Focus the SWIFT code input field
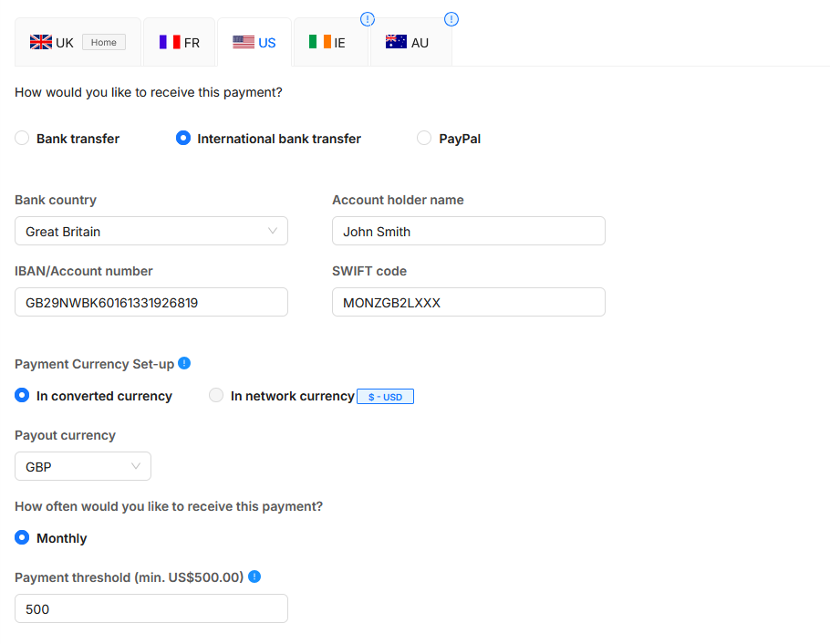The image size is (830, 644). 469,303
